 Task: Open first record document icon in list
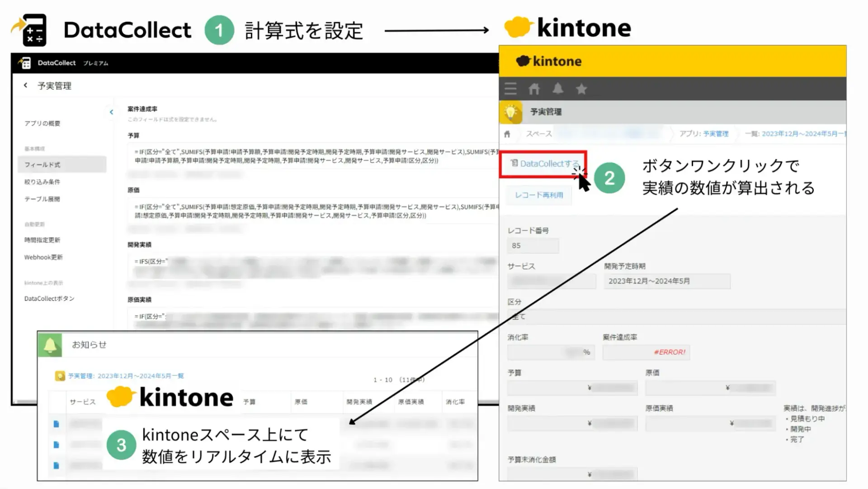click(56, 424)
